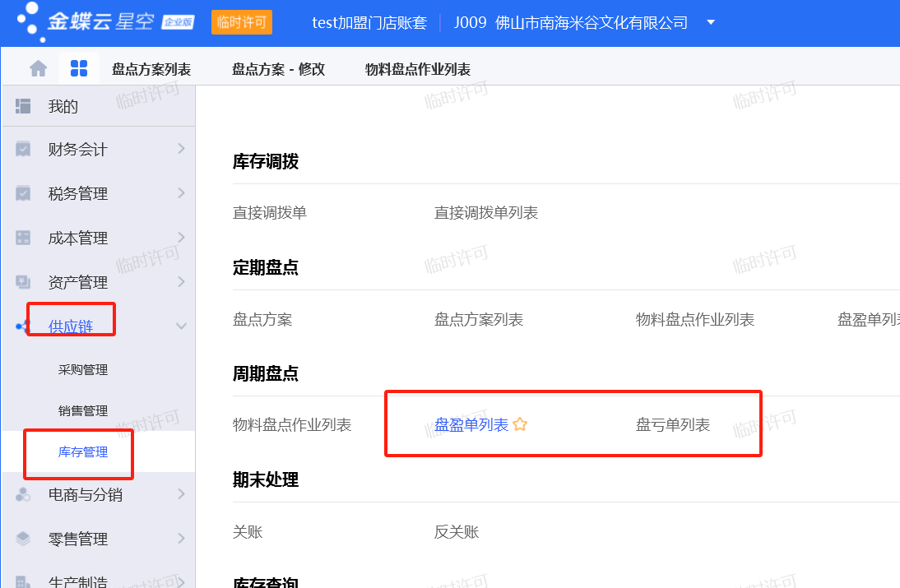900x588 pixels.
Task: Click the home icon in tab bar
Action: click(38, 69)
